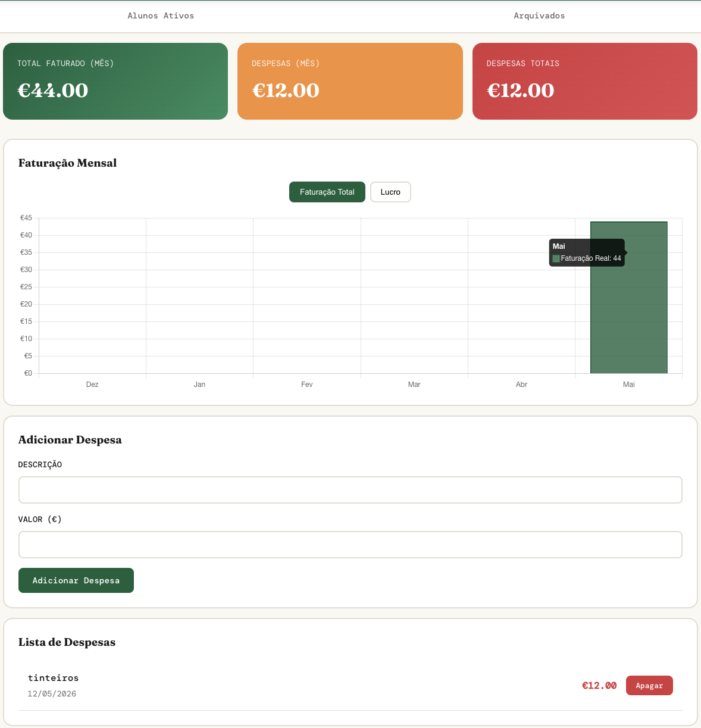The width and height of the screenshot is (701, 728).
Task: Open the Arquivados tab
Action: [x=539, y=16]
